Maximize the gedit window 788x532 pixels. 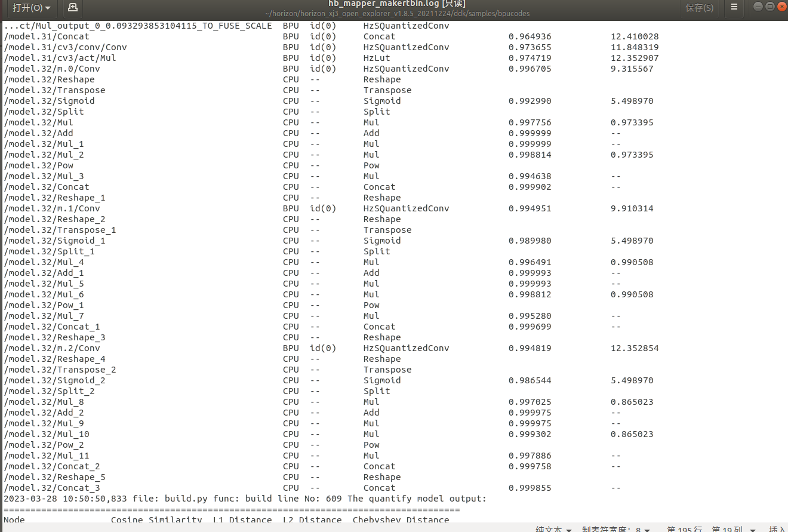(x=769, y=7)
